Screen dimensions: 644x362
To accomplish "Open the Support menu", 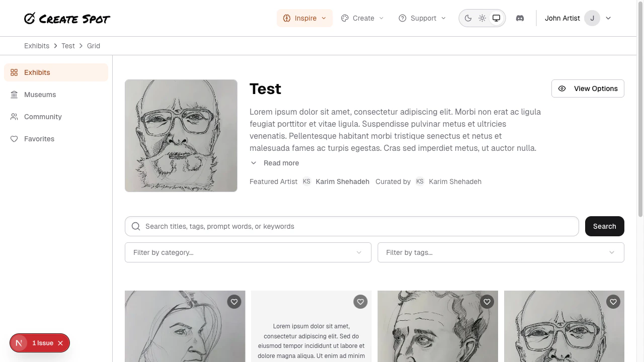I will [x=423, y=18].
